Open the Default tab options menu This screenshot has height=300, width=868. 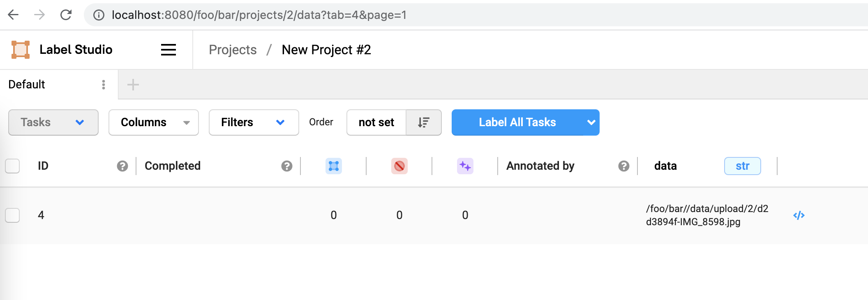[x=102, y=84]
